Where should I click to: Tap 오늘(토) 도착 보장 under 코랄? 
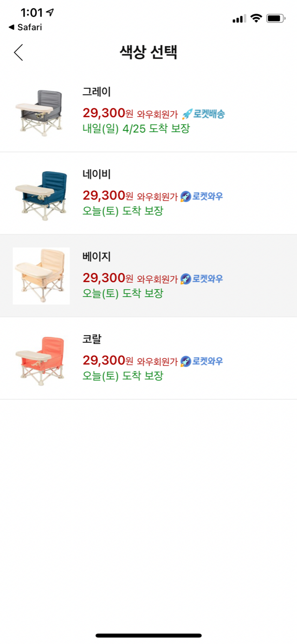123,376
